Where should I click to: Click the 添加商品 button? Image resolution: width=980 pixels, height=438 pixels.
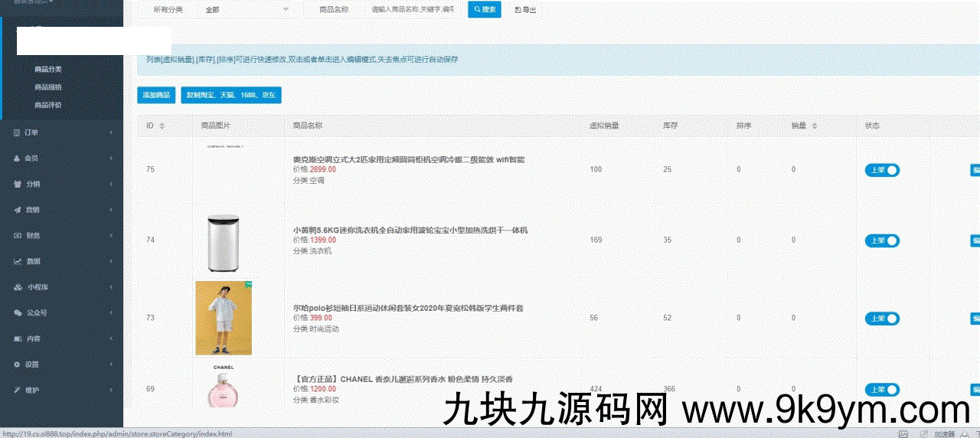tap(156, 95)
